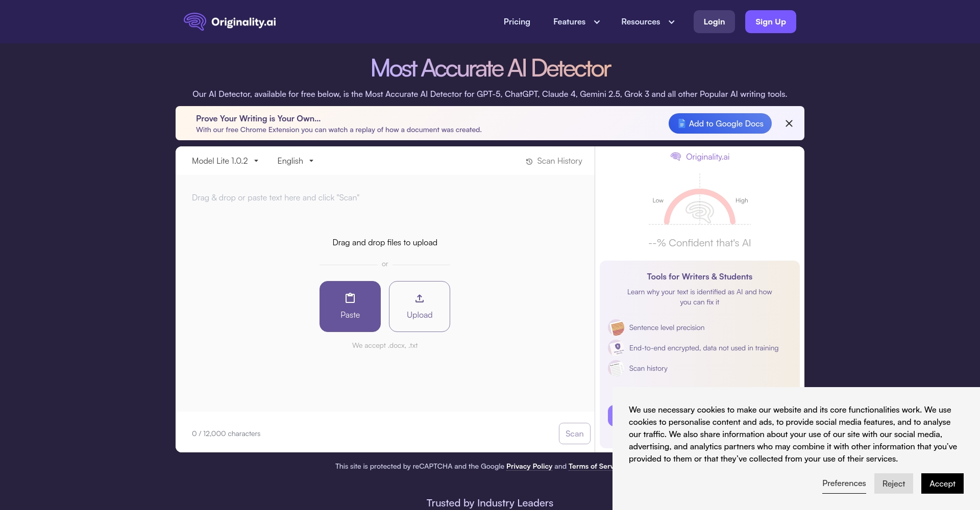Add extension to Google Docs
980x510 pixels.
(720, 123)
